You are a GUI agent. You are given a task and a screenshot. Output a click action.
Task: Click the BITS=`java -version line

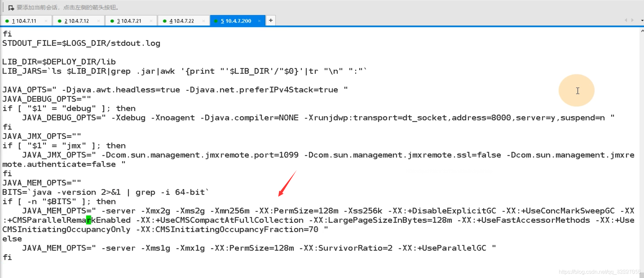106,192
